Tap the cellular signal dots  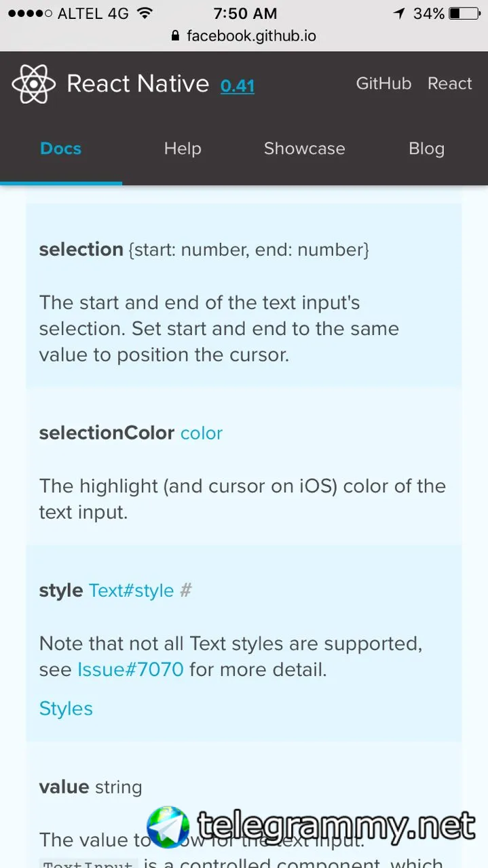(x=30, y=14)
